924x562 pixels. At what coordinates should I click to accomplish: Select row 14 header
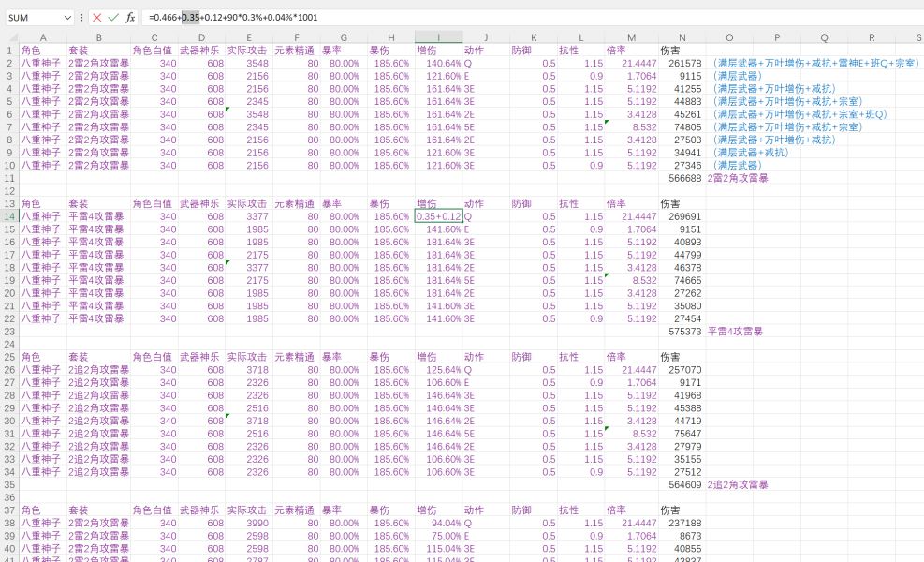[9, 216]
